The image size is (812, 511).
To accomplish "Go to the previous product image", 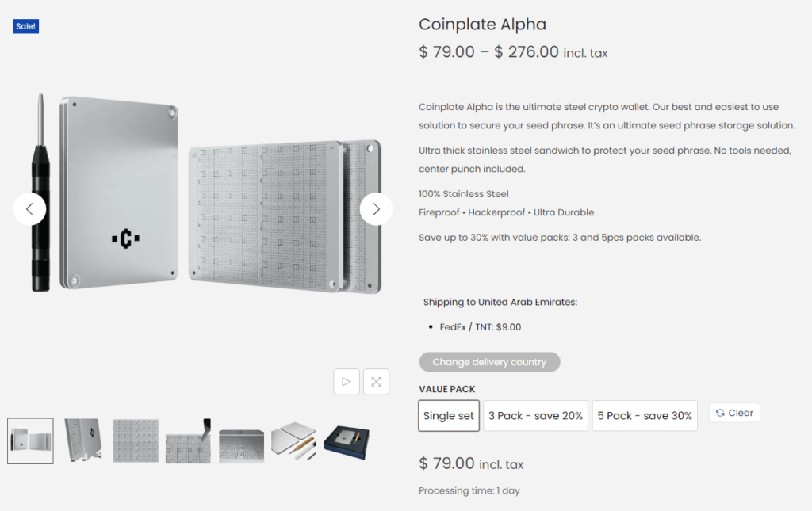I will click(29, 209).
